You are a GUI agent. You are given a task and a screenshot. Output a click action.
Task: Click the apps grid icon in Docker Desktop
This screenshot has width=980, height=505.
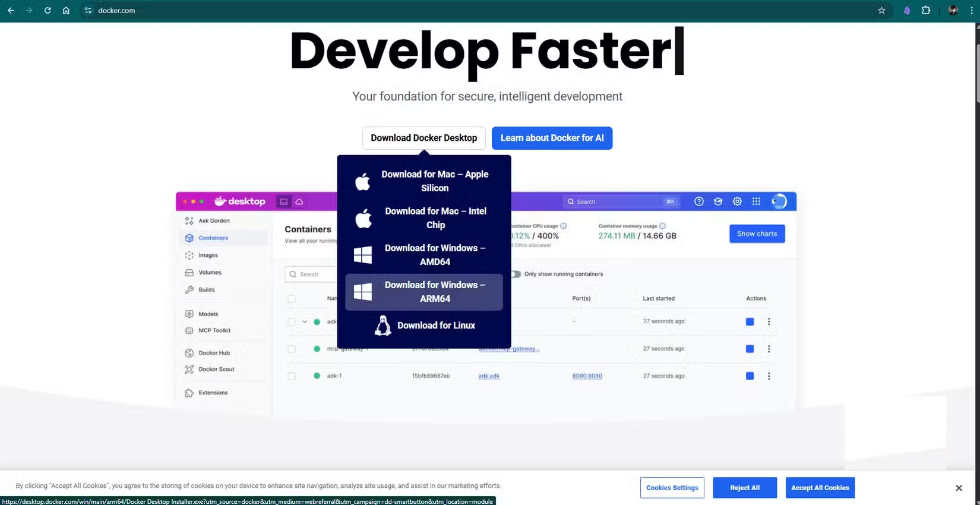(756, 201)
